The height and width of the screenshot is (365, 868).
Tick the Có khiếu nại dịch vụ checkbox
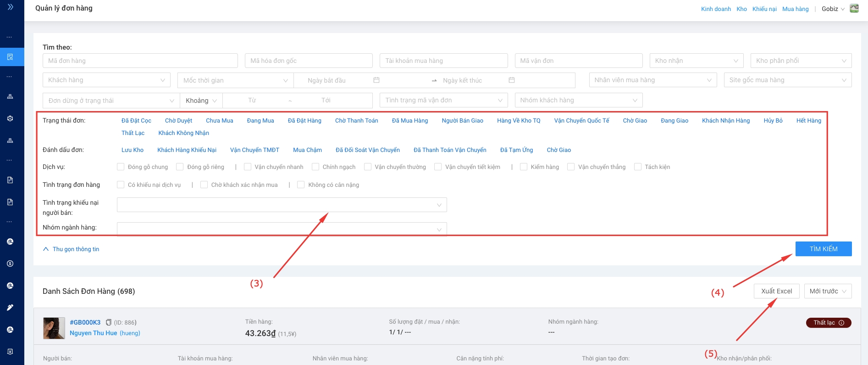(x=121, y=185)
